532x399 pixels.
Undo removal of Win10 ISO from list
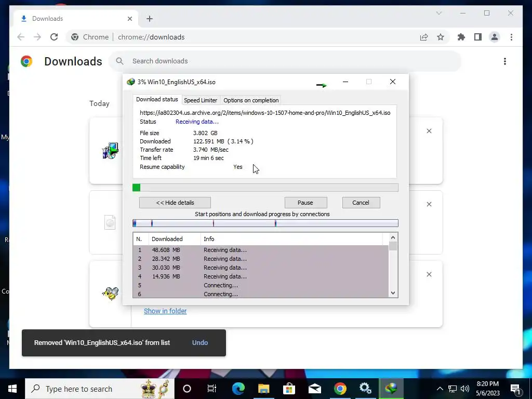[200, 343]
